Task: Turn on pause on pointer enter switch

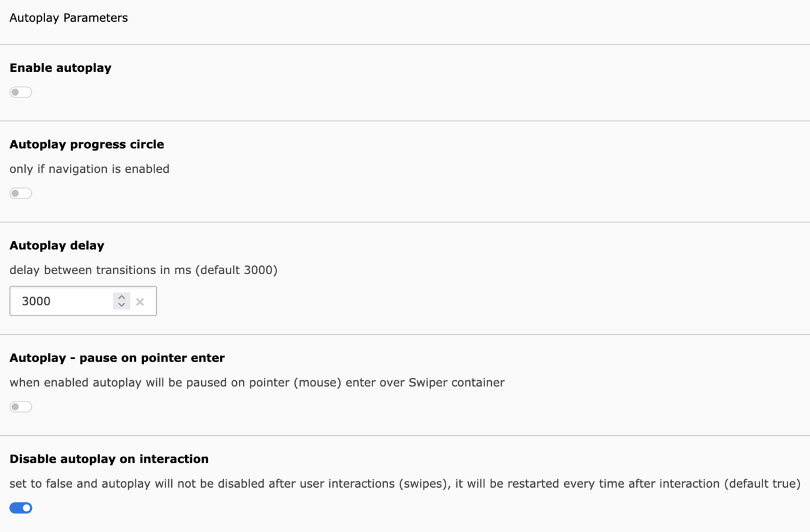Action: tap(21, 406)
